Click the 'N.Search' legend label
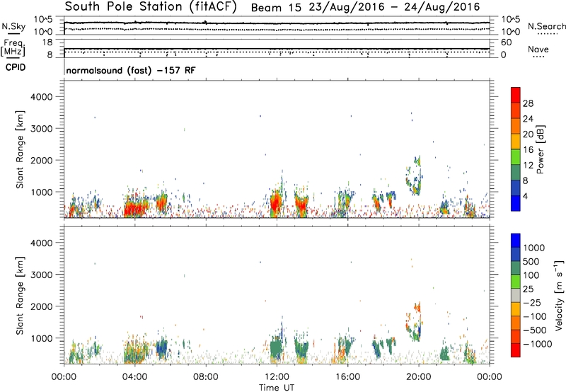The height and width of the screenshot is (392, 566). point(546,26)
